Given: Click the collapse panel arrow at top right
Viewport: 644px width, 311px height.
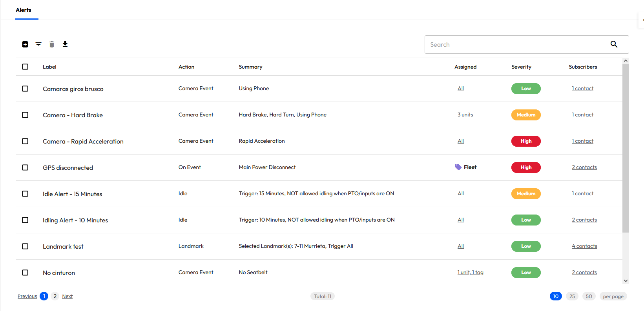Looking at the screenshot, I should coord(642,20).
